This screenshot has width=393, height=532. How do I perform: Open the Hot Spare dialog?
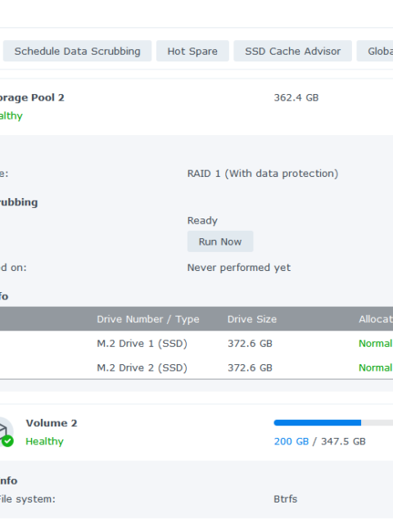tap(192, 52)
